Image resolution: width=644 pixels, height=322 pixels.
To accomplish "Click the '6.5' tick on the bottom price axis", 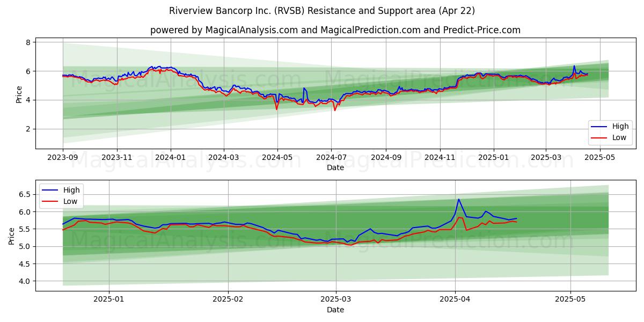I will tap(25, 195).
